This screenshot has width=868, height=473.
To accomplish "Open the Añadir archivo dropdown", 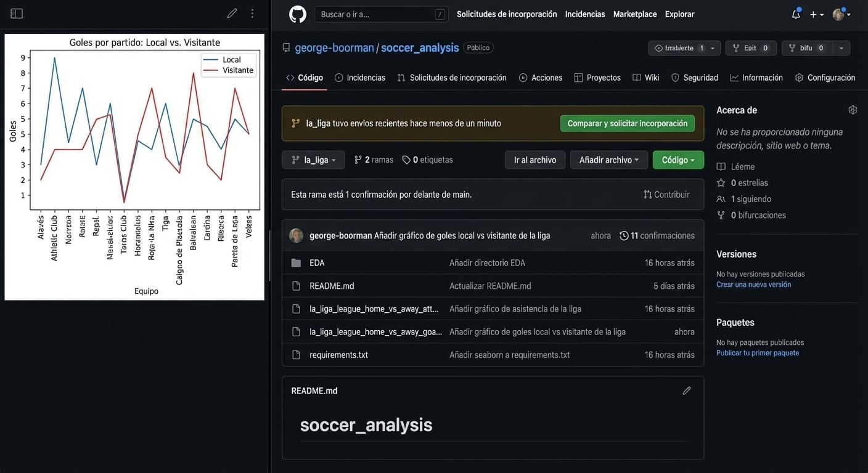I will pos(608,160).
